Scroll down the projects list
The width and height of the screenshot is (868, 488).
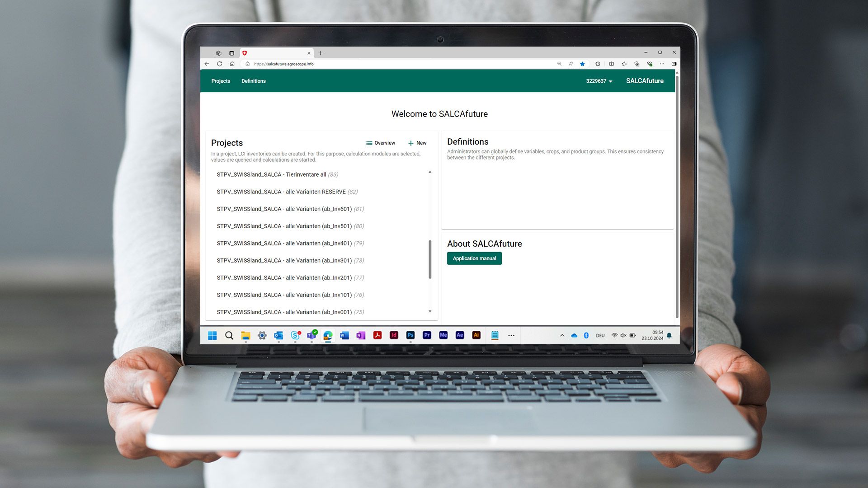[430, 312]
